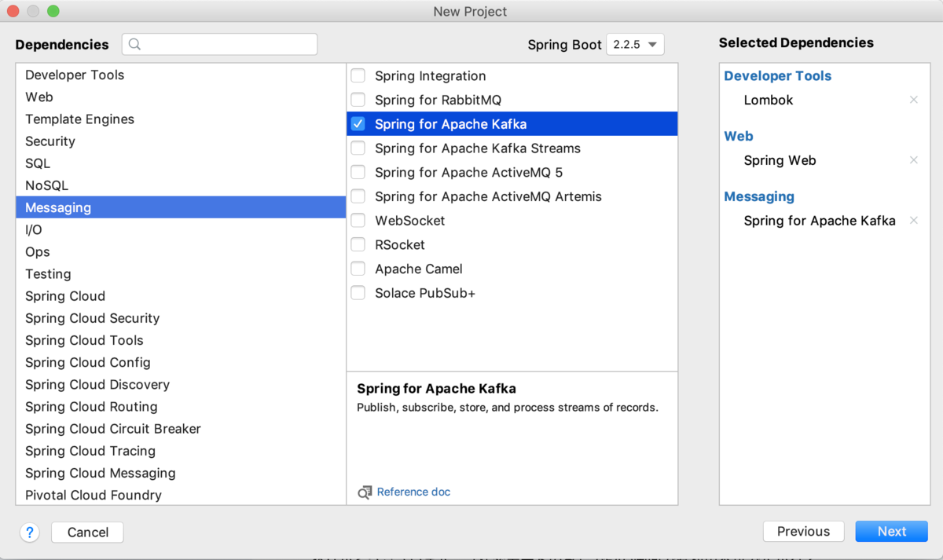Go back with the Previous button
The height and width of the screenshot is (560, 943).
pyautogui.click(x=803, y=532)
